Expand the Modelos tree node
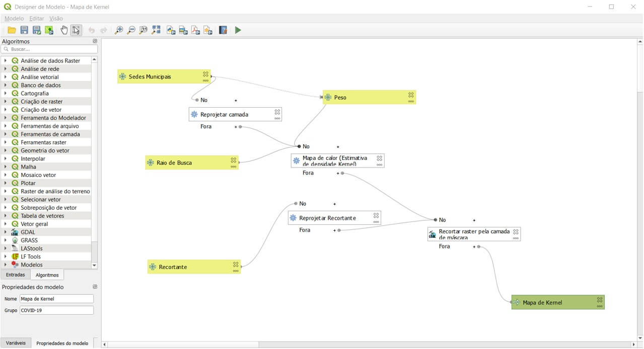The width and height of the screenshot is (644, 349). point(5,265)
